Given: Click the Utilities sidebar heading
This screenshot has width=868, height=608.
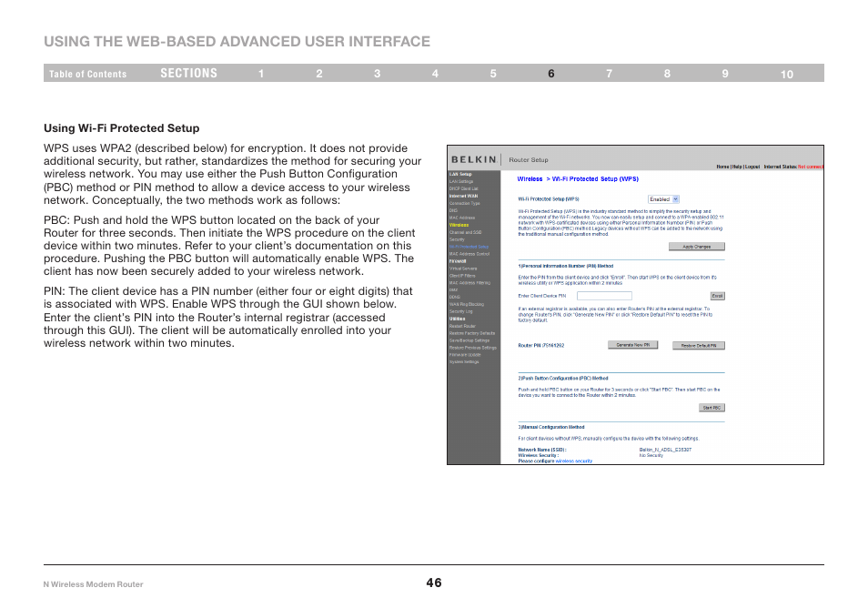Looking at the screenshot, I should point(458,319).
